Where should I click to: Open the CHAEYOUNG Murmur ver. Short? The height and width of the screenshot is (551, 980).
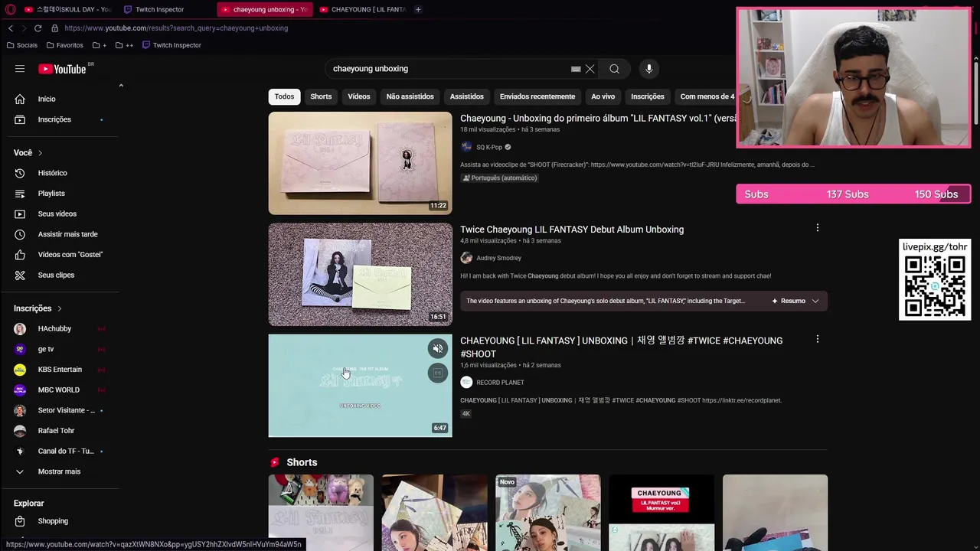[x=661, y=513]
